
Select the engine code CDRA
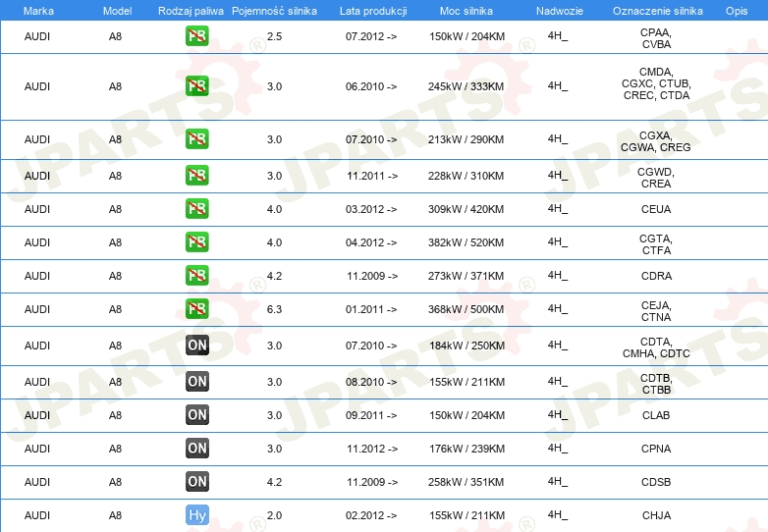pos(656,276)
